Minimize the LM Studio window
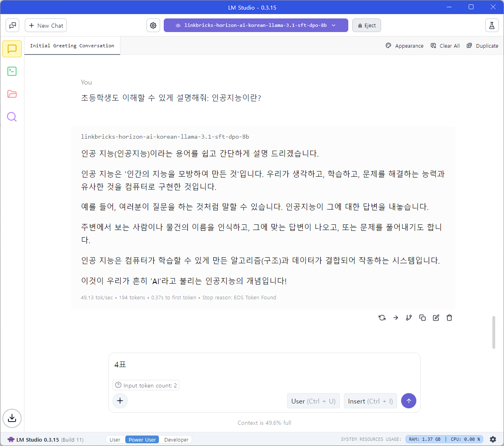Screen dimensions: 504x446 [x=449, y=7]
